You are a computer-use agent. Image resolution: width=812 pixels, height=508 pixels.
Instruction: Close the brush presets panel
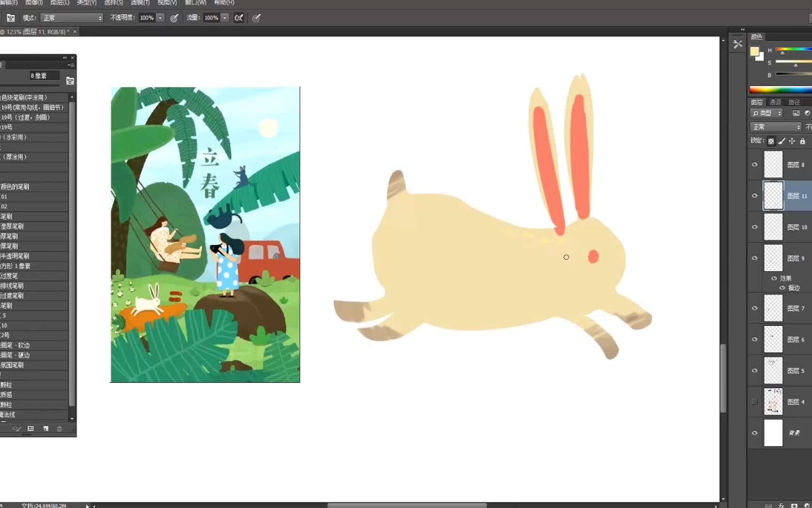tap(72, 57)
